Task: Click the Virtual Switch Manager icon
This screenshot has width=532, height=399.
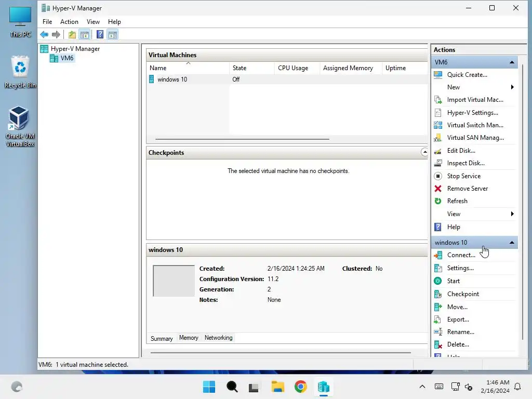Action: pos(438,125)
